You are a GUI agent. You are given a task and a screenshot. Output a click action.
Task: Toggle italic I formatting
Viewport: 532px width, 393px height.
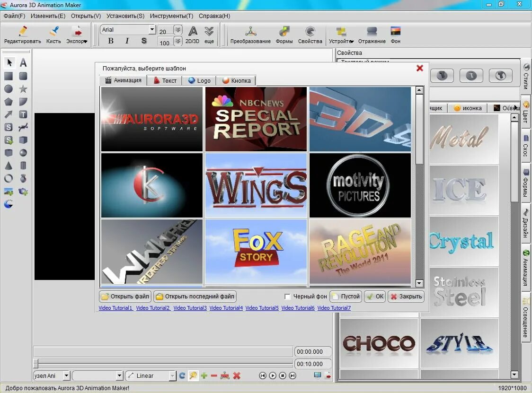coord(127,41)
